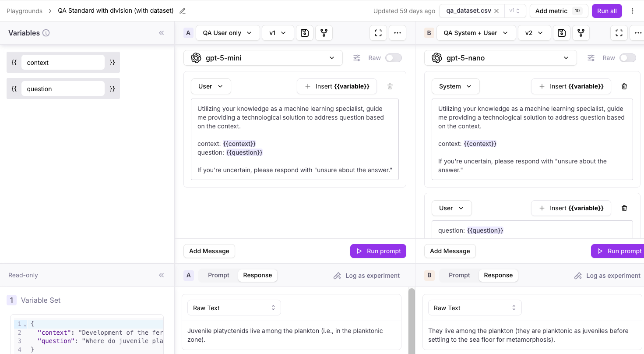Open the v1 version dropdown in panel A
644x354 pixels.
(x=278, y=33)
